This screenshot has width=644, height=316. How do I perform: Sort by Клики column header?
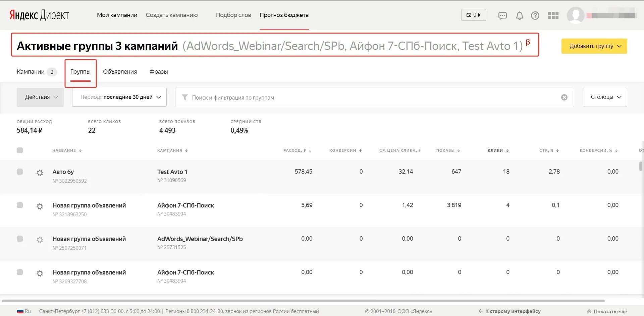[498, 151]
